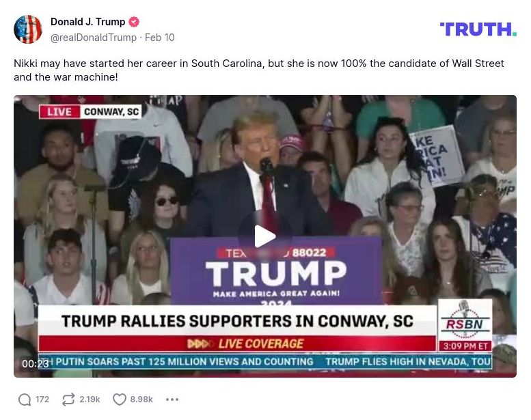Click the Trump Rallies Supporters headline banner
Viewport: 531px width, 420px height.
tap(237, 321)
